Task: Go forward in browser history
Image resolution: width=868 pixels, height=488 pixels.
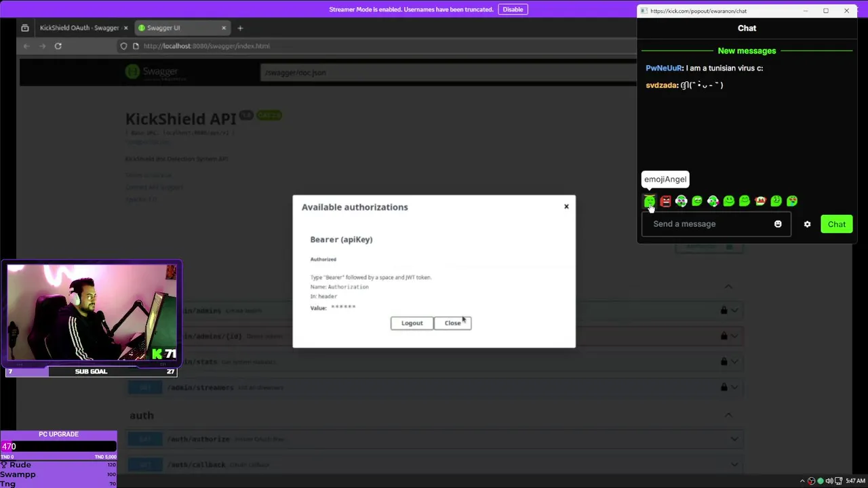Action: pos(42,46)
